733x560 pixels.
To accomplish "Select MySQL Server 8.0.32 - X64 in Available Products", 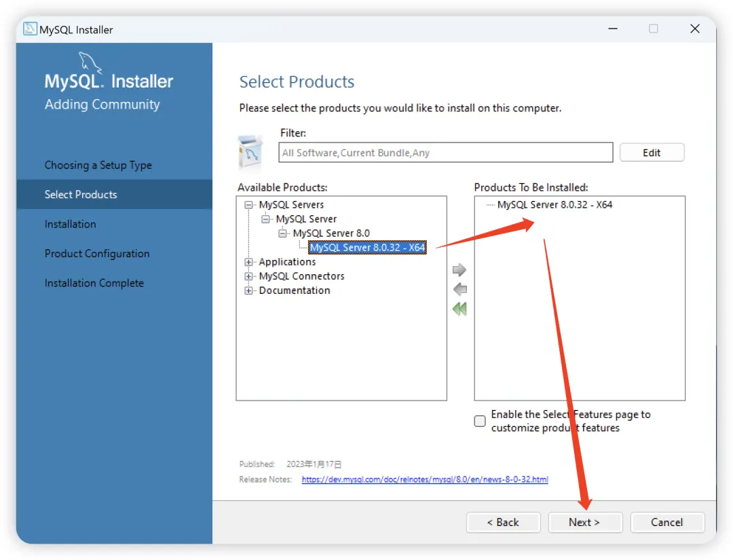I will coord(367,247).
